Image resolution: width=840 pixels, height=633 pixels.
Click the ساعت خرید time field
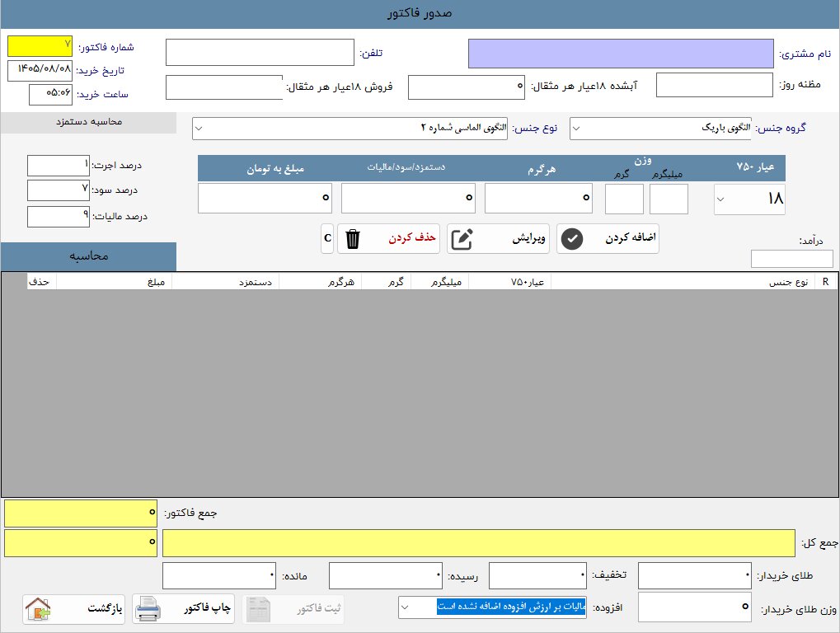tap(50, 95)
